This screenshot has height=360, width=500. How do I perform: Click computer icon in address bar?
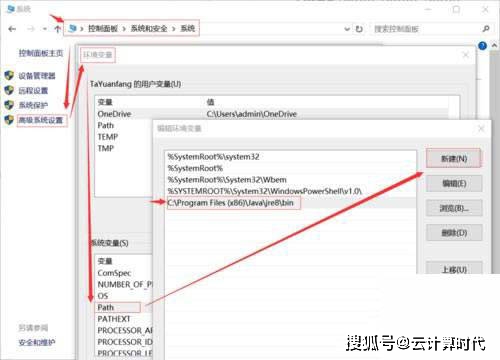point(72,29)
